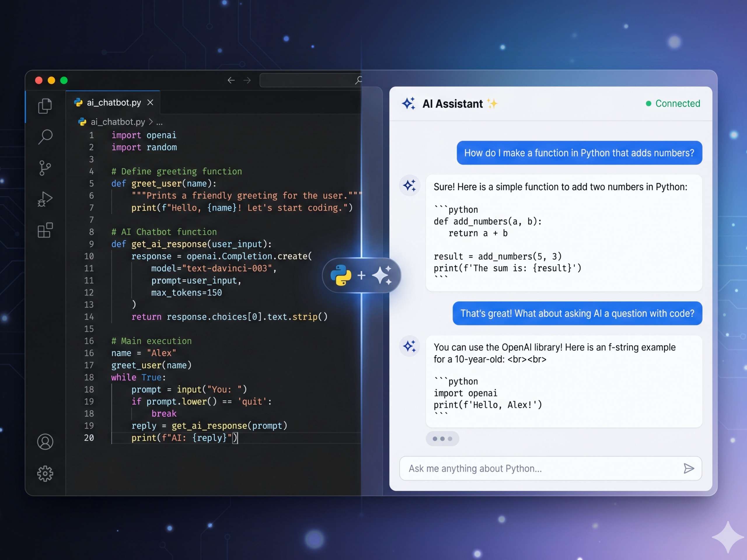The width and height of the screenshot is (747, 560).
Task: Go back with the left arrow
Action: [x=231, y=80]
